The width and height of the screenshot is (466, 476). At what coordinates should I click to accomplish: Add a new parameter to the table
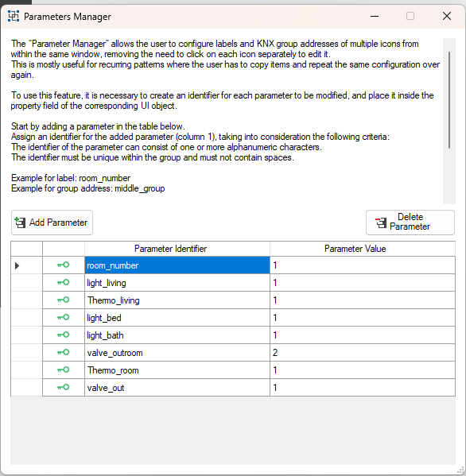(52, 223)
